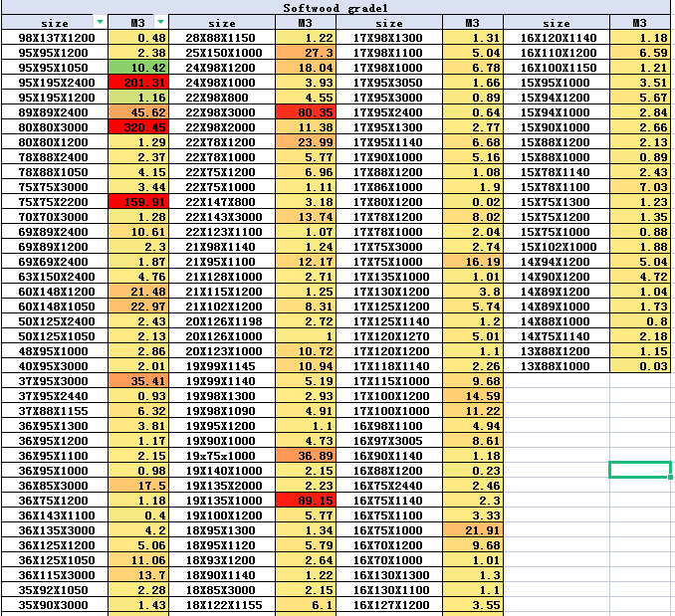Select size cell '22X98X3000'
The width and height of the screenshot is (675, 616).
coord(222,112)
